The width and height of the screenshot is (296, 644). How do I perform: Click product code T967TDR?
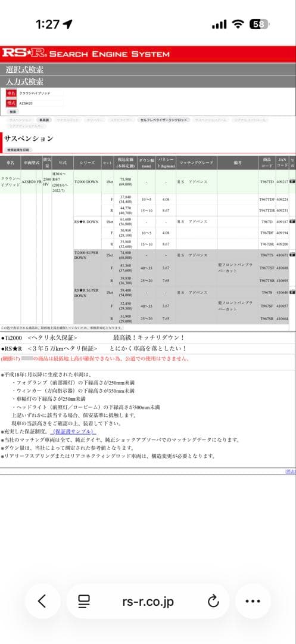click(x=267, y=210)
